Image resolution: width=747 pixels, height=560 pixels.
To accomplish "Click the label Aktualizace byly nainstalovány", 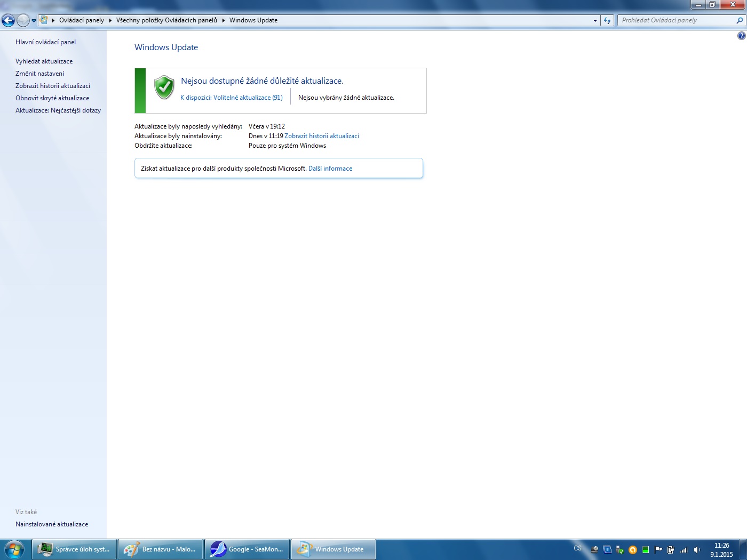I will point(178,136).
